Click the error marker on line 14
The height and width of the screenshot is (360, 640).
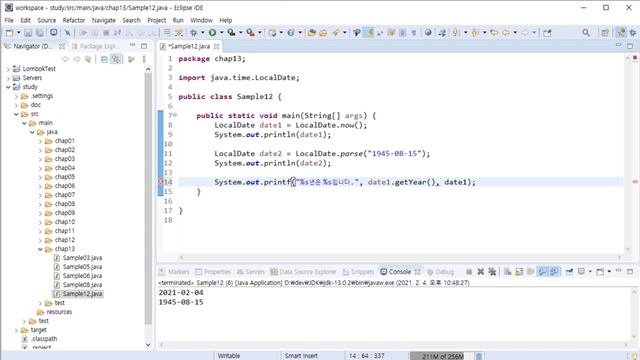(160, 182)
